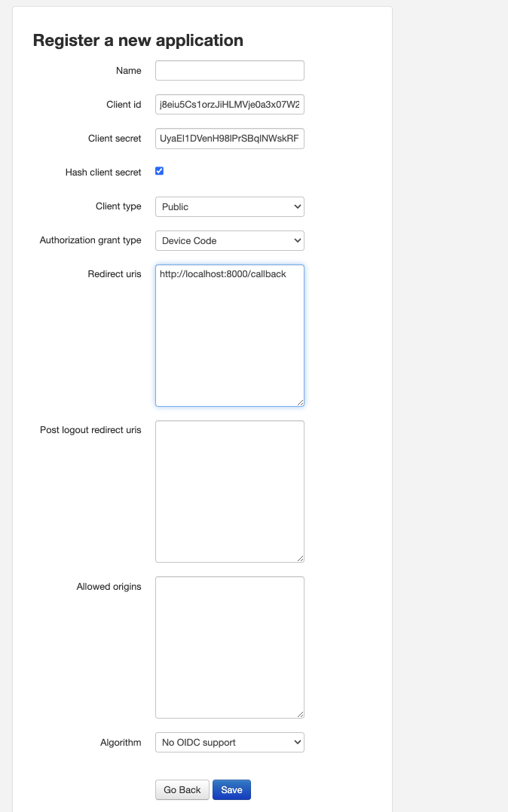508x812 pixels.
Task: Click the Allowed origins label
Action: pyautogui.click(x=109, y=586)
